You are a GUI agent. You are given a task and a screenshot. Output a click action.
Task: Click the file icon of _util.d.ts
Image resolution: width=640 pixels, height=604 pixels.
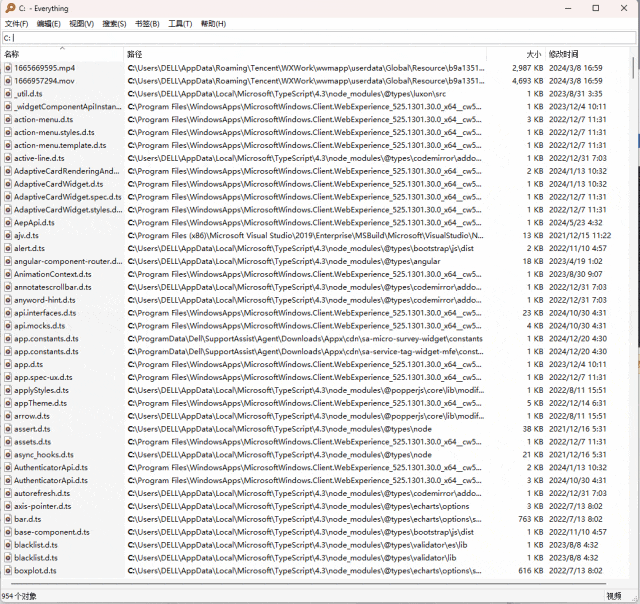(x=8, y=94)
